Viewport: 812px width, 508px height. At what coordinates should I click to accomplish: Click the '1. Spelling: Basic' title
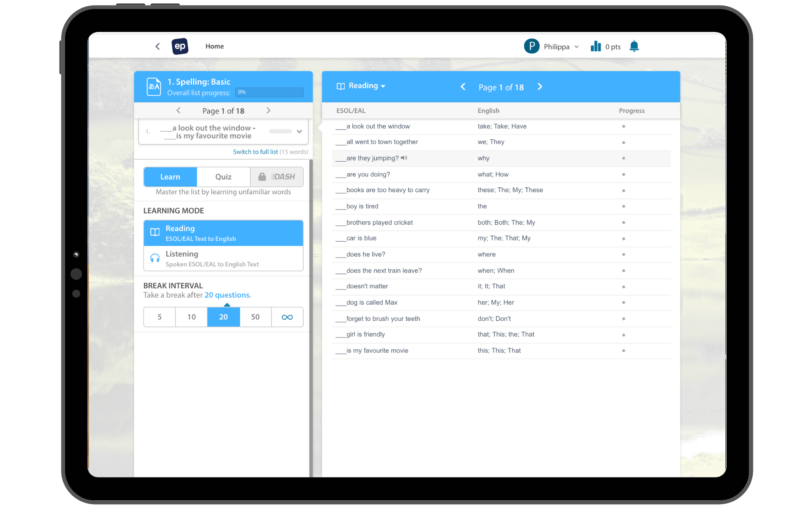pos(199,82)
